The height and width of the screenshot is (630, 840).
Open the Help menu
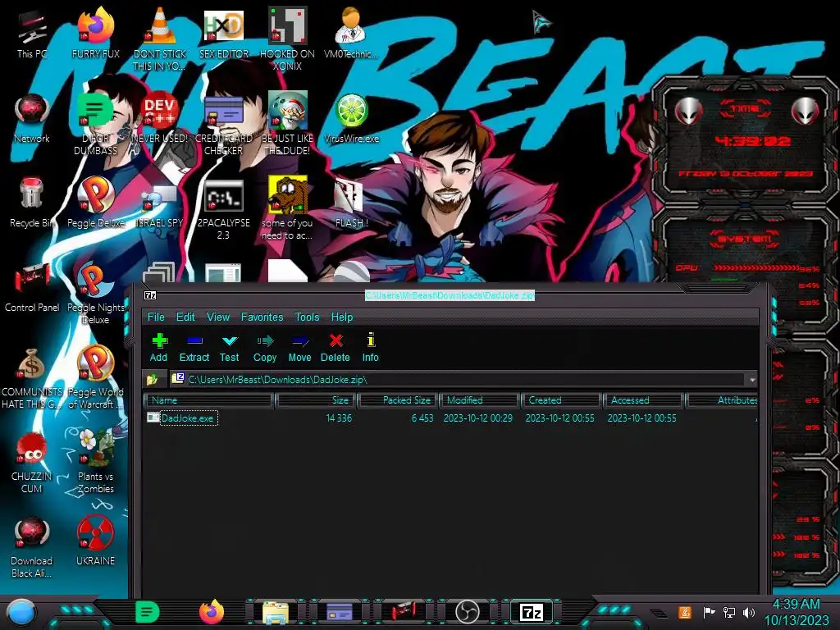pyautogui.click(x=342, y=317)
